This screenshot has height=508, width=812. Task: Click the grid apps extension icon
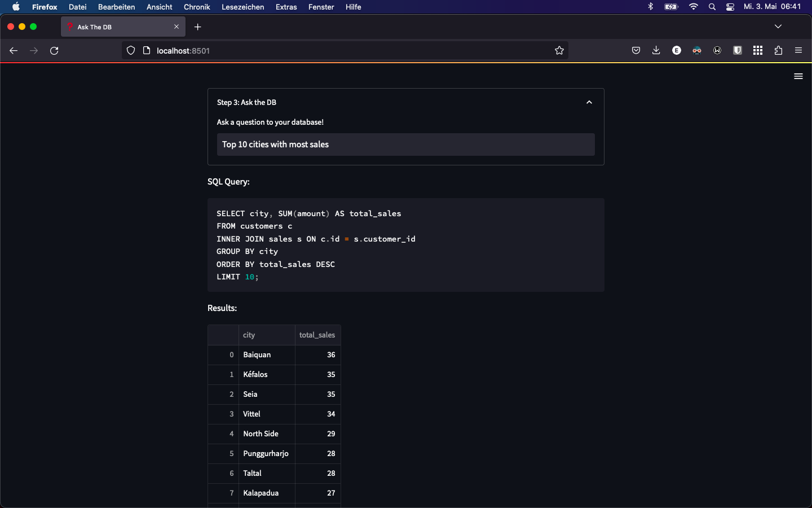click(x=758, y=51)
